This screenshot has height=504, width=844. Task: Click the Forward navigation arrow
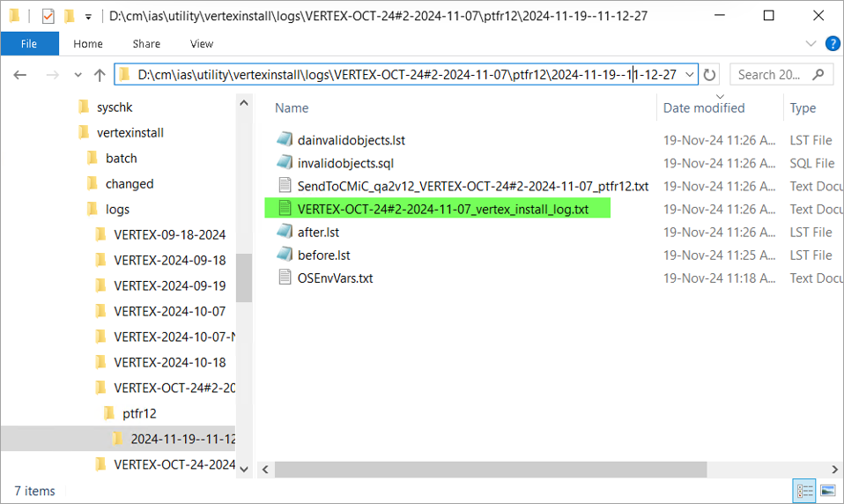[52, 75]
